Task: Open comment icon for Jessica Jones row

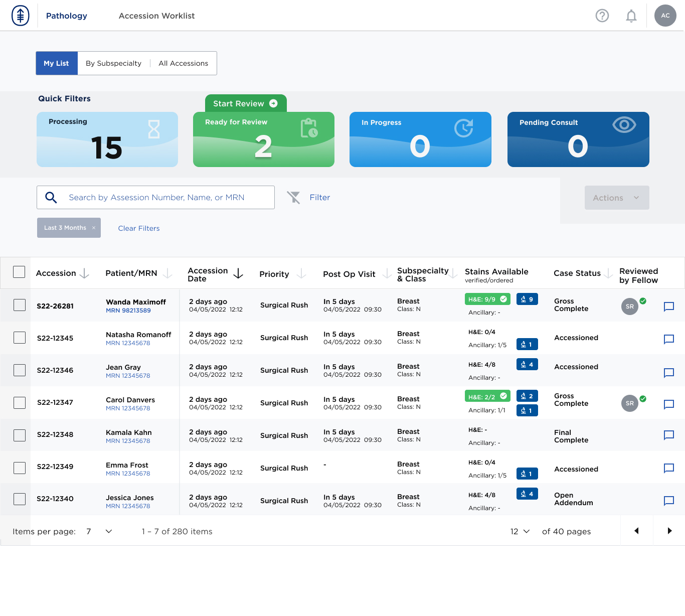Action: pyautogui.click(x=668, y=501)
